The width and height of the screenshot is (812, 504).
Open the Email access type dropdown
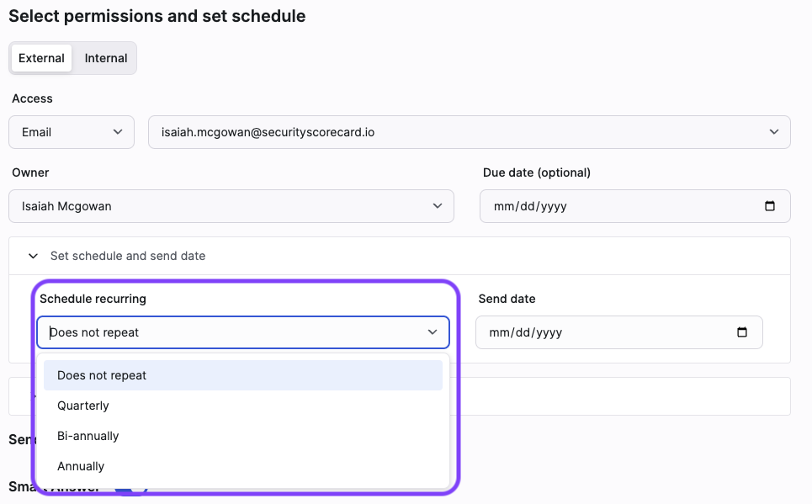[72, 132]
